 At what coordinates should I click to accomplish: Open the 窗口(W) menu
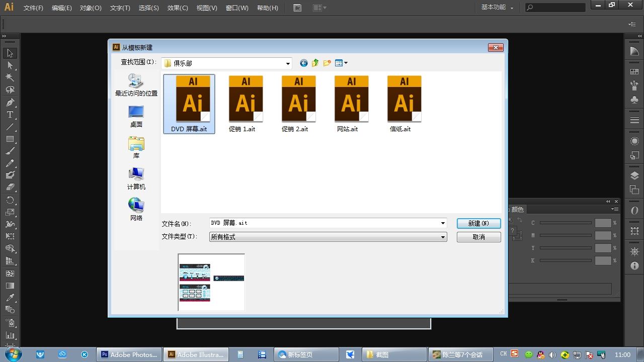tap(237, 8)
